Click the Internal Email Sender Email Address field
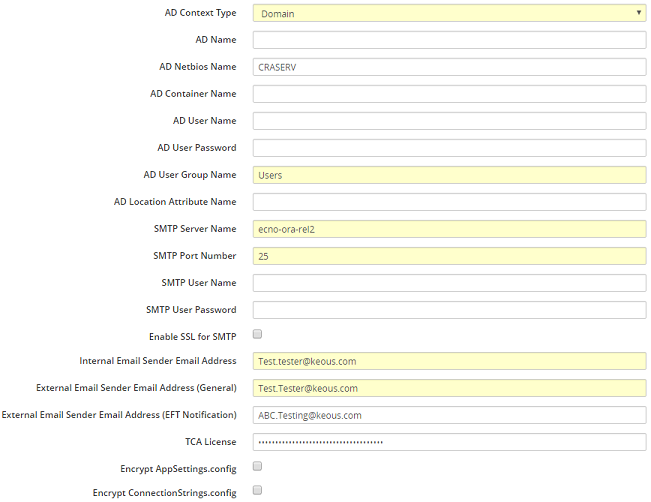651x502 pixels. [x=449, y=361]
